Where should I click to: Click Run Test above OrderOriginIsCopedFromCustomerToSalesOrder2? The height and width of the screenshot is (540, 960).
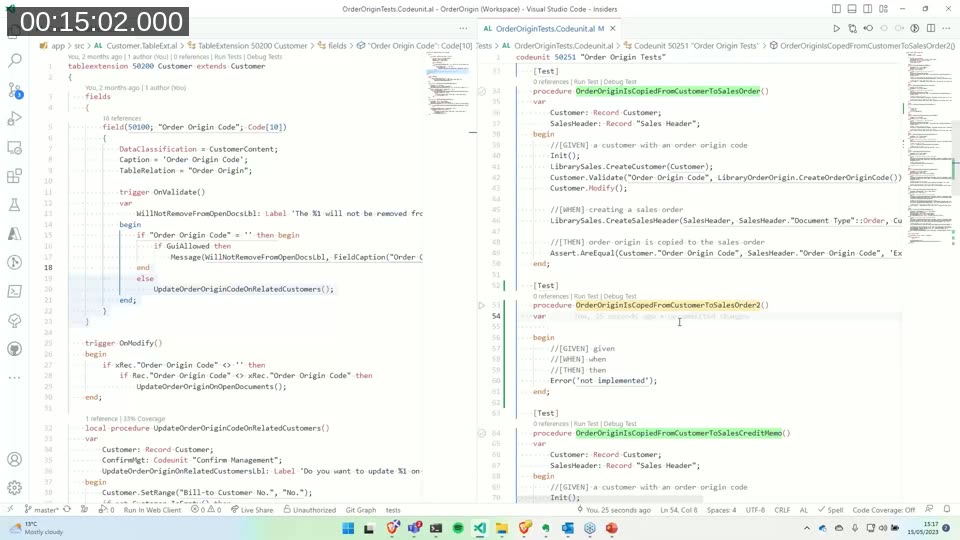click(586, 296)
